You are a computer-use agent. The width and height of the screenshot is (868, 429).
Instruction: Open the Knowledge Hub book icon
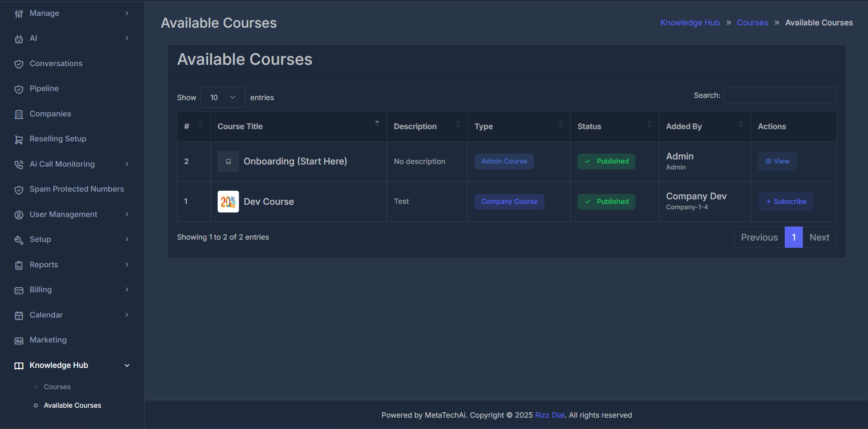(x=19, y=366)
